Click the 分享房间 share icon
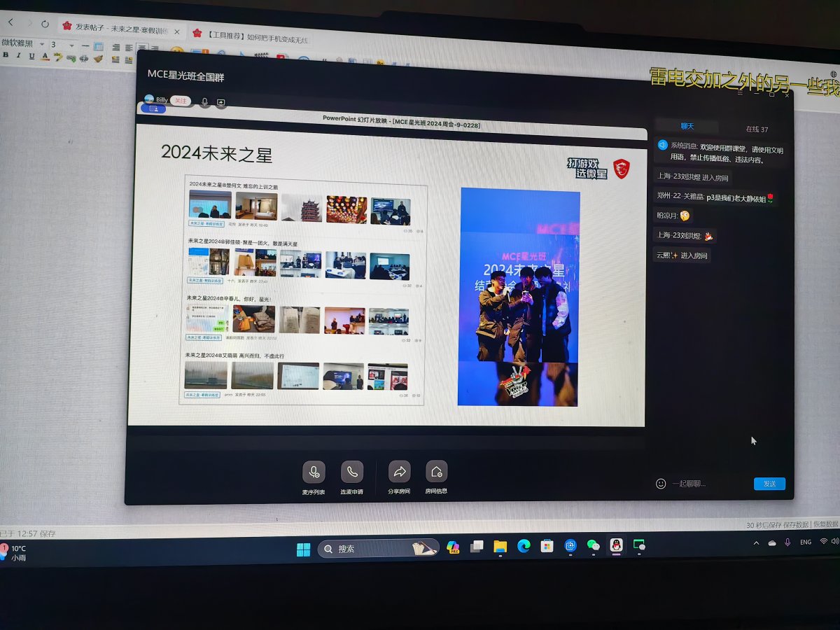 coord(400,472)
